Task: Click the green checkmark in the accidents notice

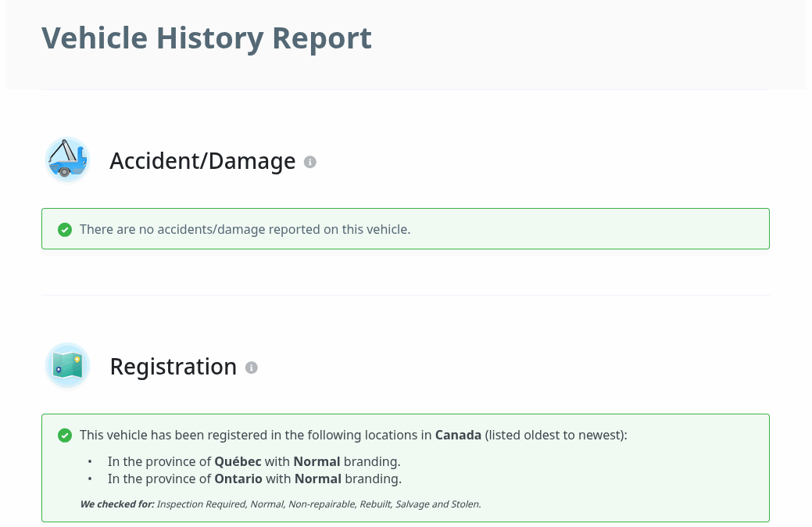Action: tap(65, 229)
